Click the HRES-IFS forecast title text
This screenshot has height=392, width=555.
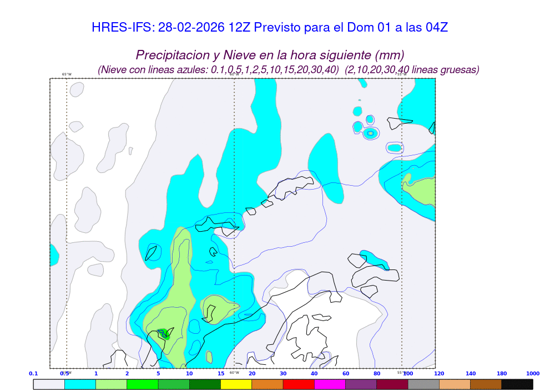click(x=269, y=28)
